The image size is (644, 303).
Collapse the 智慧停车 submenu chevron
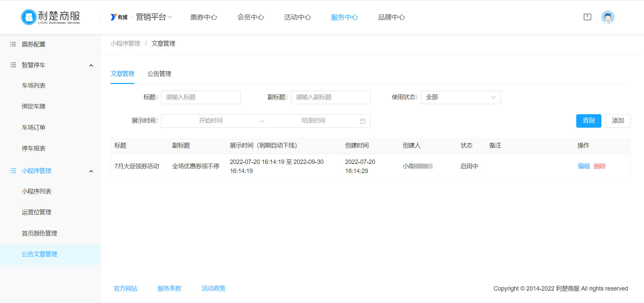click(91, 65)
